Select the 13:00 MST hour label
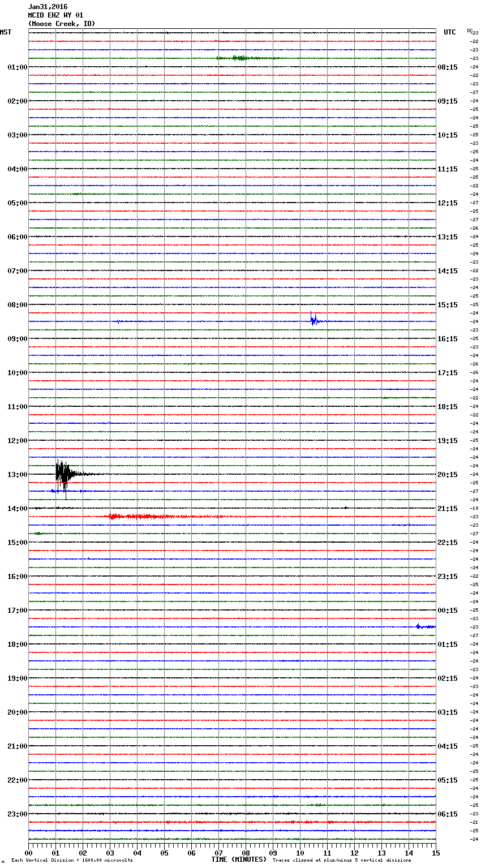The image size is (481, 868). [17, 475]
